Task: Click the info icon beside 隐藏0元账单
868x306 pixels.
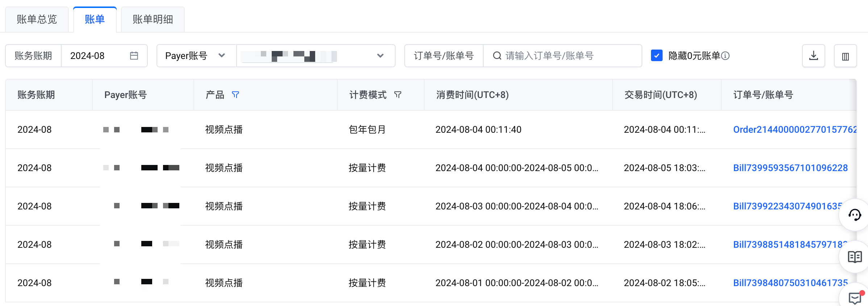Action: tap(725, 56)
